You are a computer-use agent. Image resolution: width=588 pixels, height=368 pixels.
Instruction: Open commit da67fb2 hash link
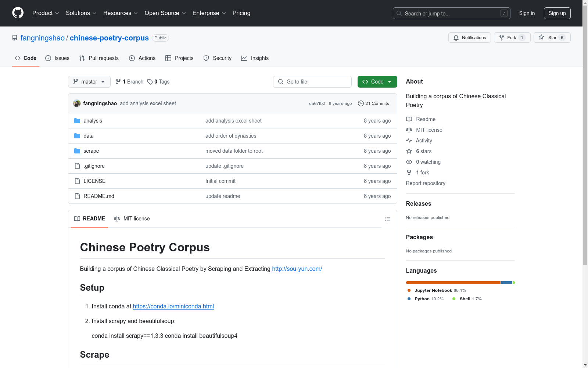(317, 103)
